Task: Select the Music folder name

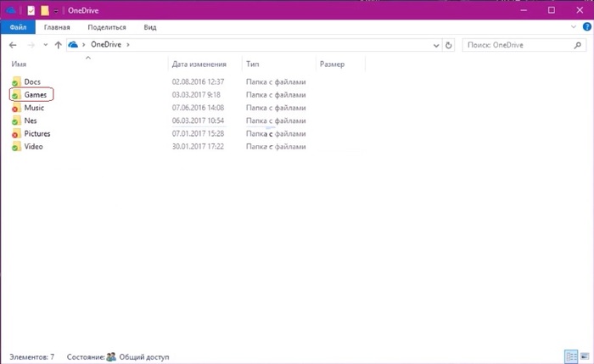Action: click(34, 108)
